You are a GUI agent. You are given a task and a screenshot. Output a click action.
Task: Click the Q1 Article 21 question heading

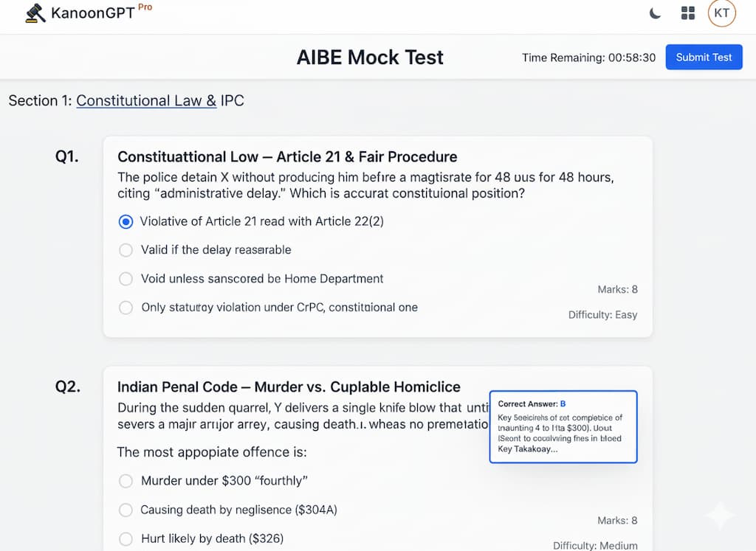click(x=287, y=157)
